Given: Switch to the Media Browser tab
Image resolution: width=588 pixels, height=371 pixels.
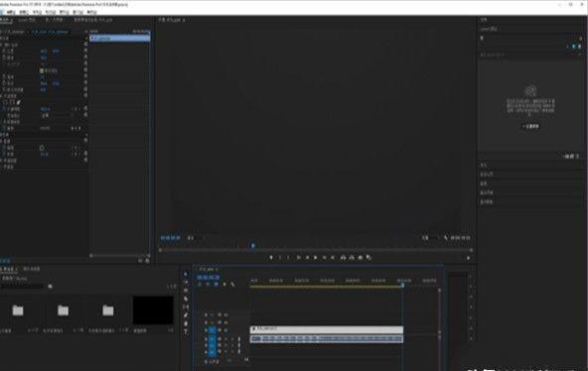Looking at the screenshot, I should (32, 269).
